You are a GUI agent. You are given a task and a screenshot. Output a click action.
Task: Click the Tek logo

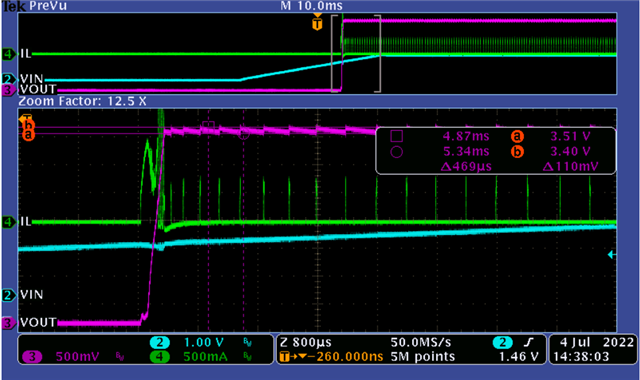point(13,6)
